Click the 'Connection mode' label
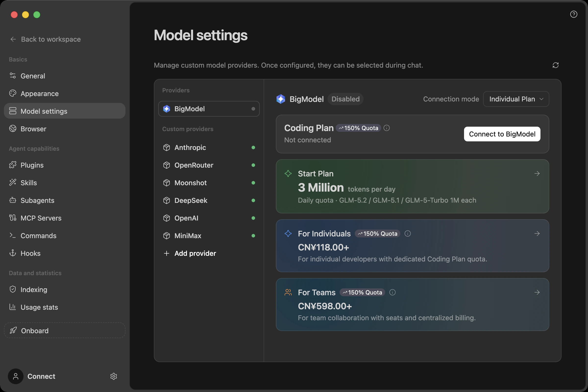Image resolution: width=588 pixels, height=392 pixels. click(x=451, y=99)
